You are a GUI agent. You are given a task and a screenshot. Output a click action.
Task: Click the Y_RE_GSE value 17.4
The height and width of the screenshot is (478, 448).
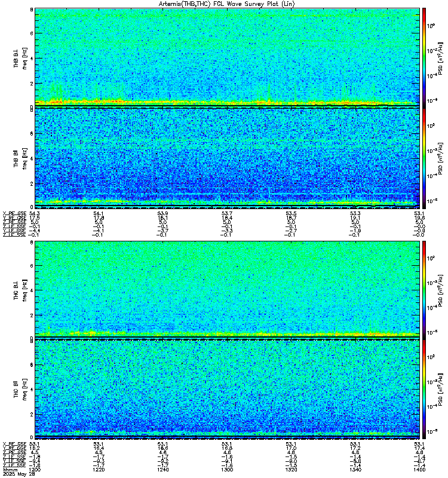click(419, 448)
